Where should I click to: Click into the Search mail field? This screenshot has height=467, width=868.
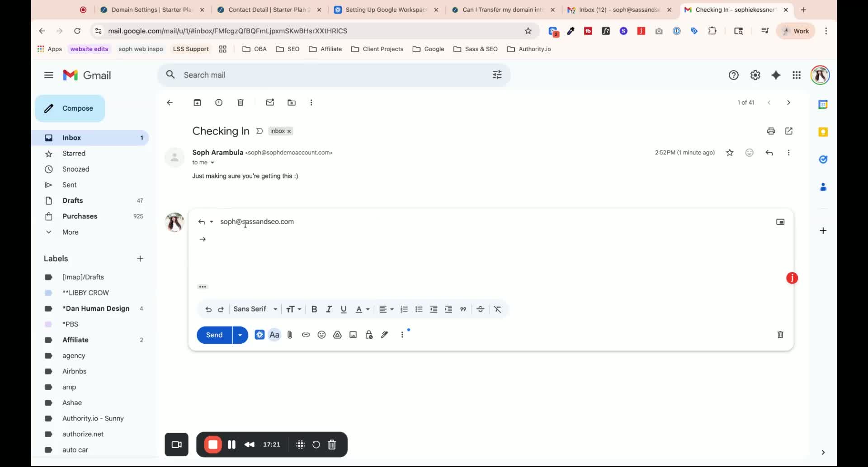335,75
